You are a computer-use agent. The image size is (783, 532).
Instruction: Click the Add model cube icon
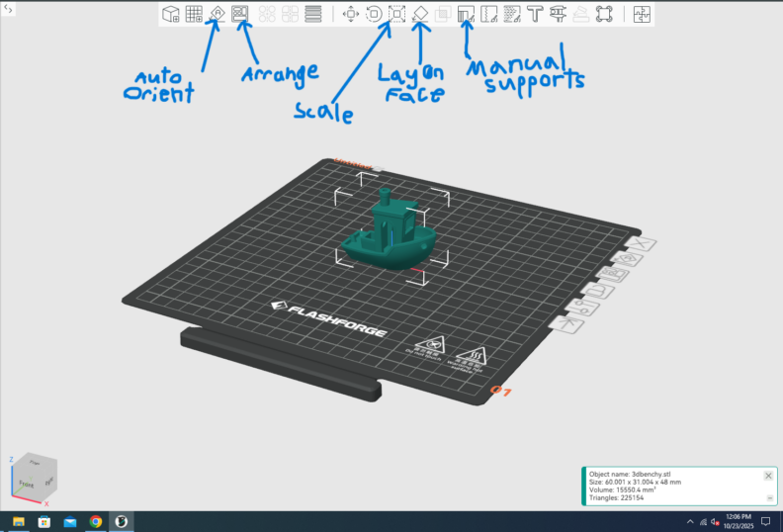click(171, 14)
